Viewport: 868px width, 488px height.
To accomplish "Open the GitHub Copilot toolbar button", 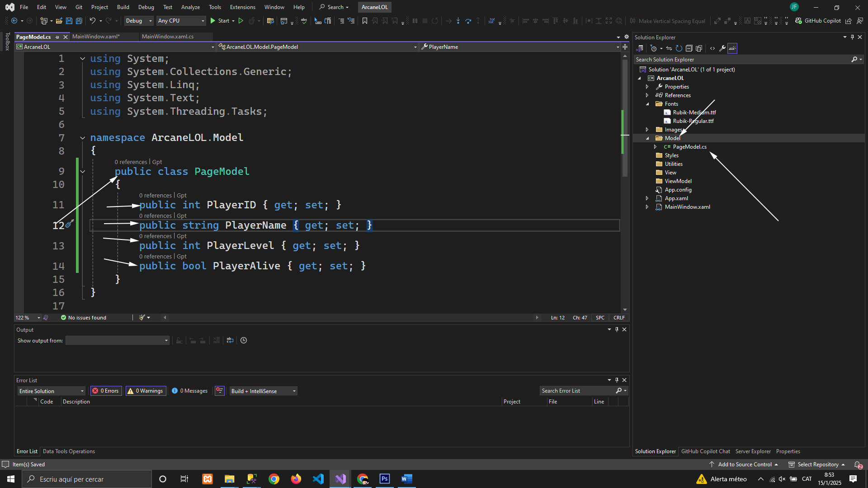I will tap(818, 21).
